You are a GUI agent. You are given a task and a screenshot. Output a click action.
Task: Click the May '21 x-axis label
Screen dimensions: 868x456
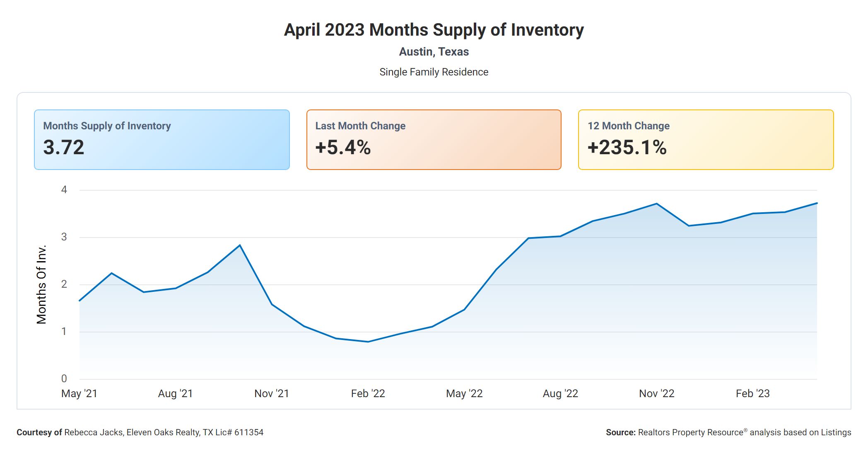click(x=79, y=393)
